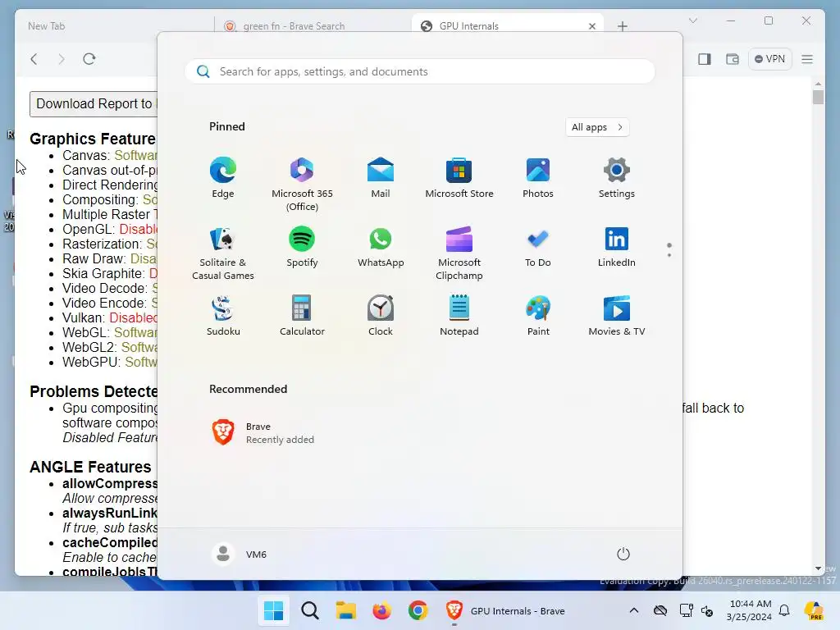Viewport: 840px width, 630px height.
Task: Click the Brave page vertical scrollbar thumb
Action: point(818,97)
